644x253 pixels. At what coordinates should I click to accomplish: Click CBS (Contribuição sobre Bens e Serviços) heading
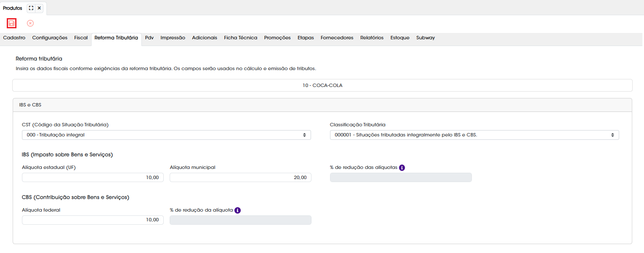(76, 197)
